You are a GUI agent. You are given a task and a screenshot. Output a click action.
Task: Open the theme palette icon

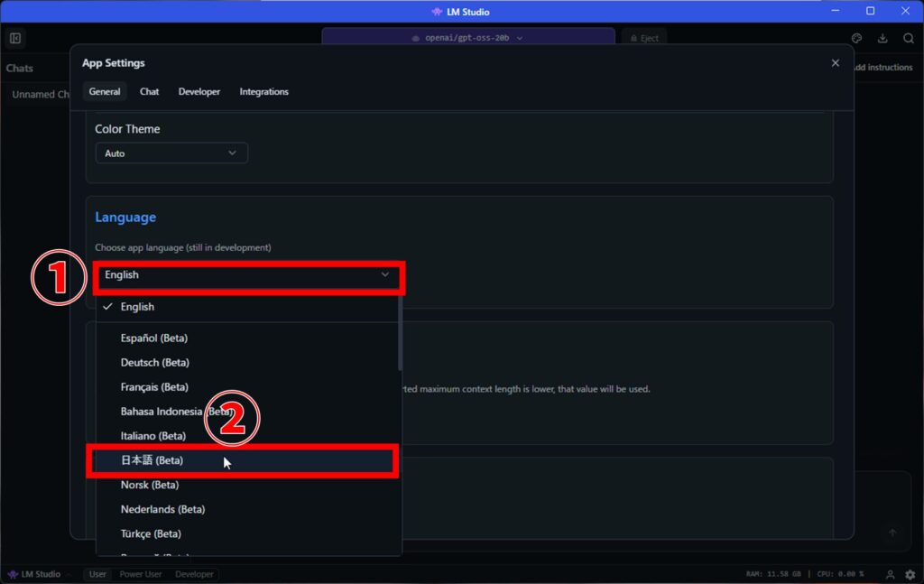pyautogui.click(x=856, y=38)
